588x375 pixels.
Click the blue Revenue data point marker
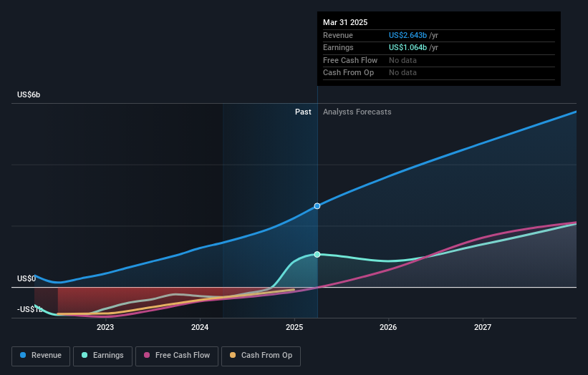[x=317, y=206]
